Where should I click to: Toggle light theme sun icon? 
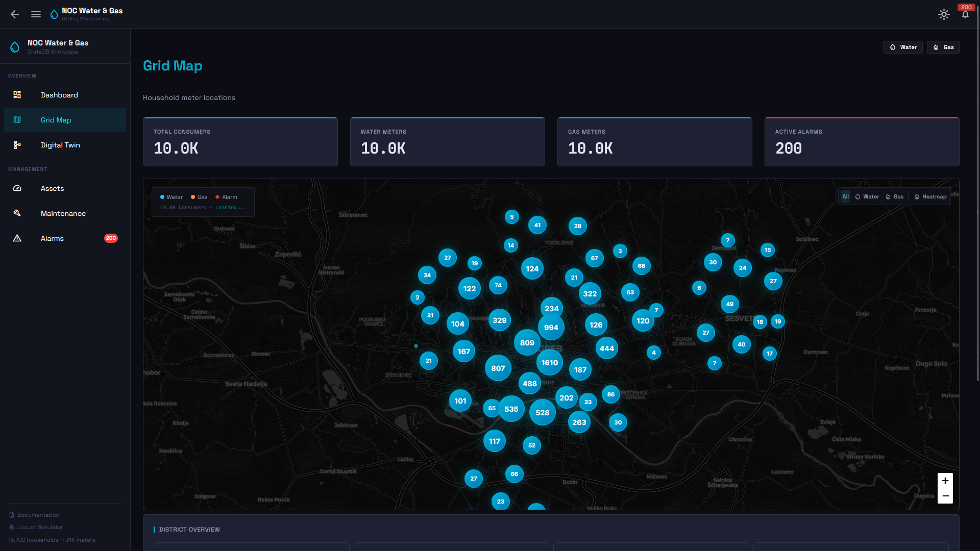944,14
